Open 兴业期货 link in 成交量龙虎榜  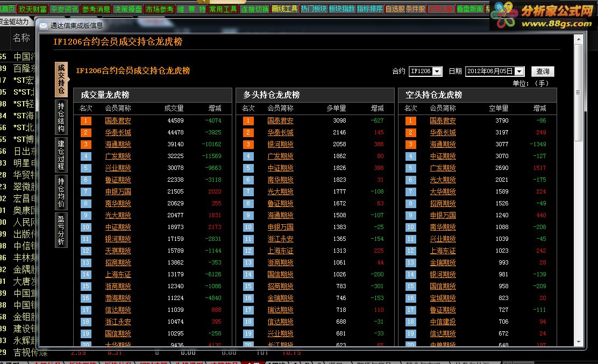click(x=118, y=168)
